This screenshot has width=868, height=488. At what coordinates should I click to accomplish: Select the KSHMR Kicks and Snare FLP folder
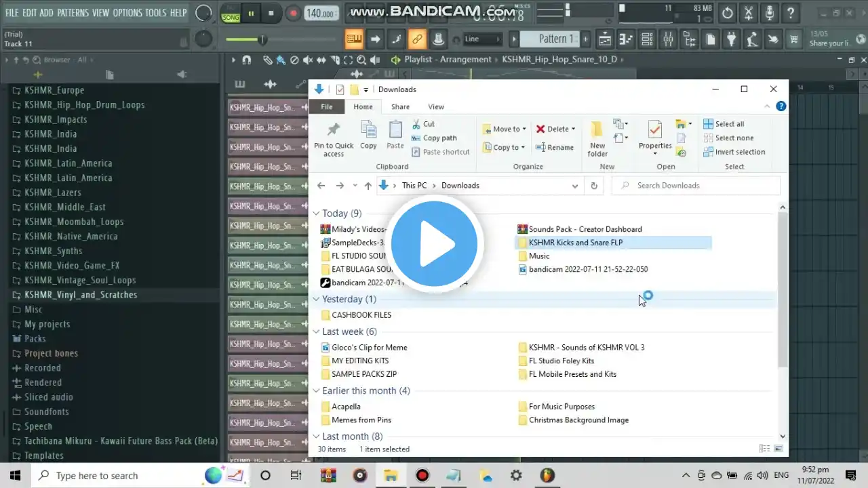[x=614, y=243]
